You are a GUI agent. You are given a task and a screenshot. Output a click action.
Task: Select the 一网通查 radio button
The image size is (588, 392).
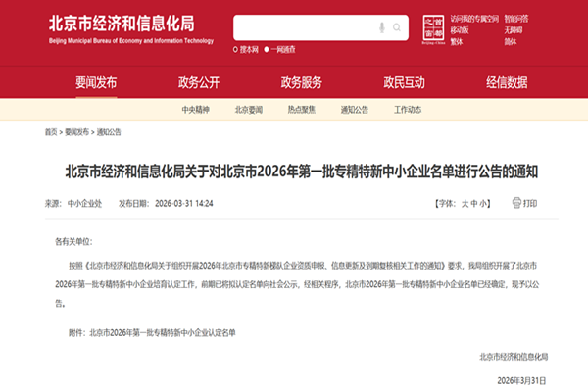click(x=267, y=50)
